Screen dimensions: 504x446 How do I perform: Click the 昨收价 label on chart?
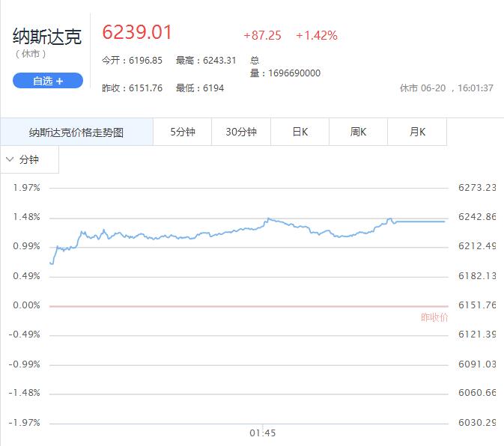434,317
